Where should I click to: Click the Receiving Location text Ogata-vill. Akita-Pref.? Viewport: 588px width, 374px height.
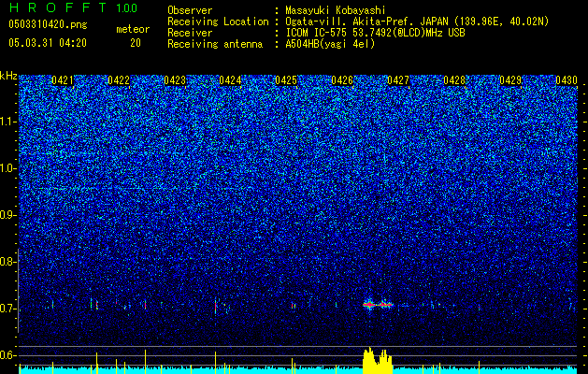coord(351,22)
